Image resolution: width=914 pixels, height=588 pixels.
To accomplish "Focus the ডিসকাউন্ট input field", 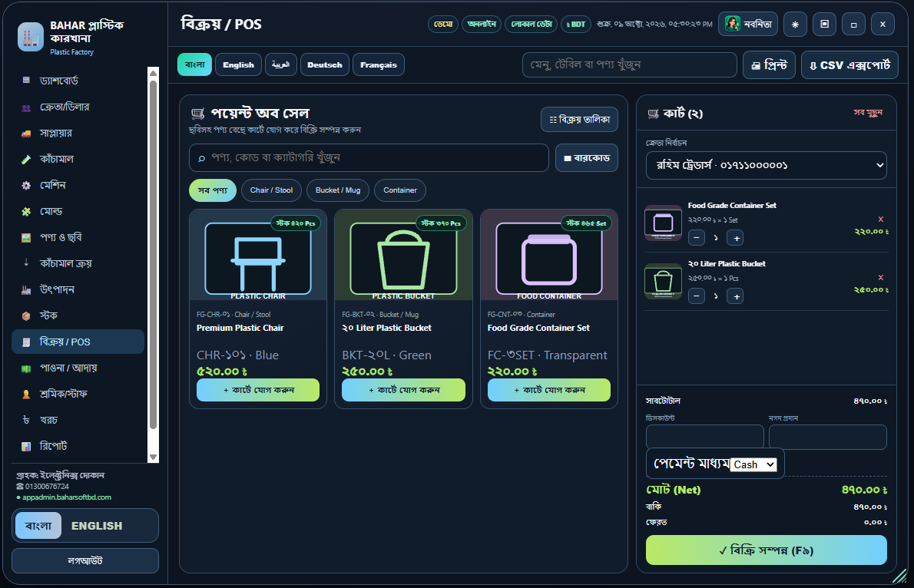I will pos(705,437).
